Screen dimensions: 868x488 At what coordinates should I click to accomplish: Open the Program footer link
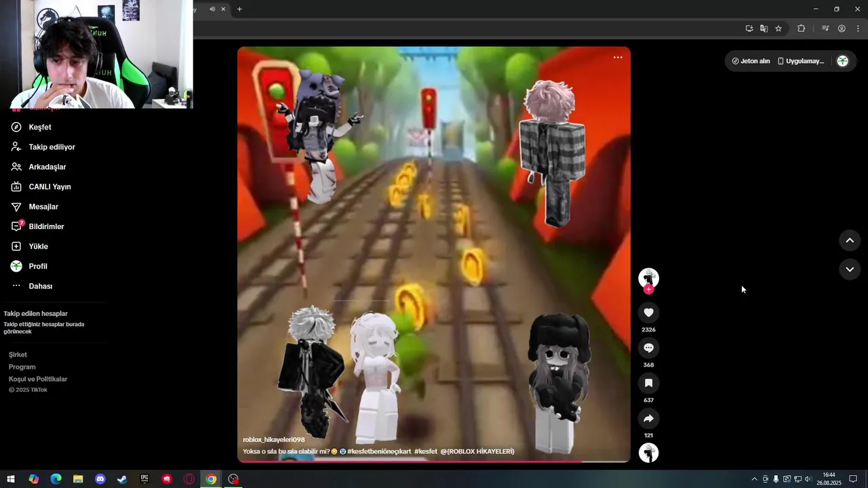pos(22,367)
